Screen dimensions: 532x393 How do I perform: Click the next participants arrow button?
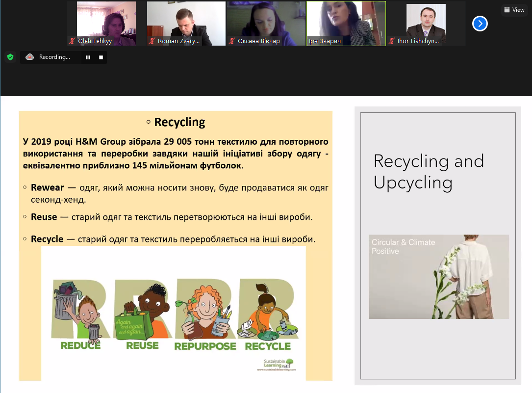point(480,24)
